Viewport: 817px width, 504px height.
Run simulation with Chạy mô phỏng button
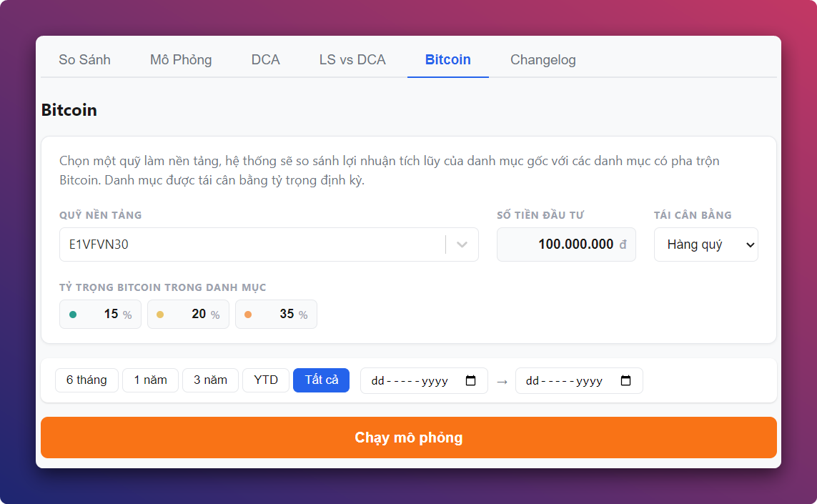coord(409,438)
